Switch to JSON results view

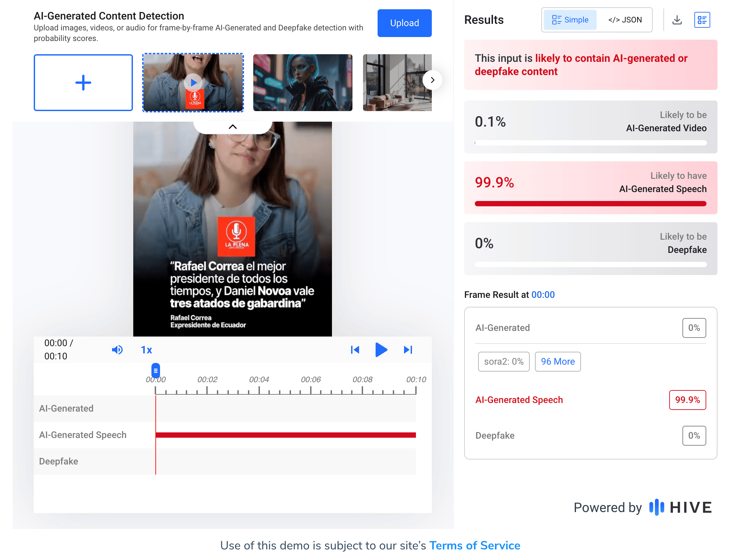(624, 20)
